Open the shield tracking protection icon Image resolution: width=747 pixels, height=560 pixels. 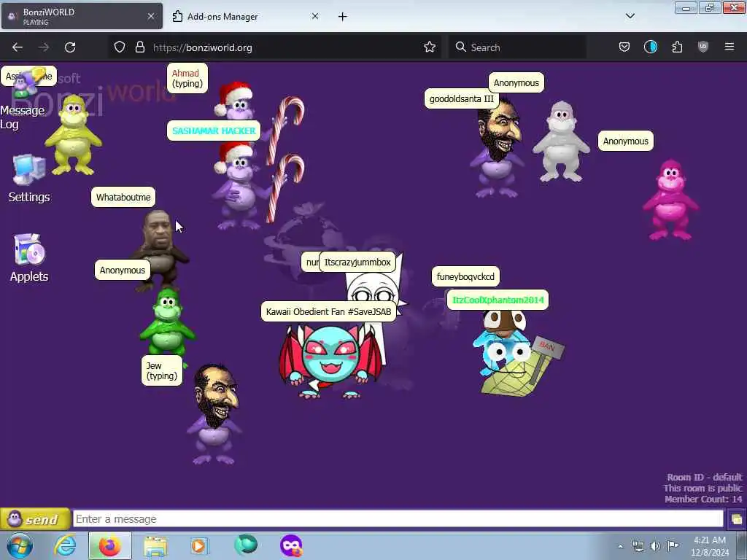[x=120, y=47]
